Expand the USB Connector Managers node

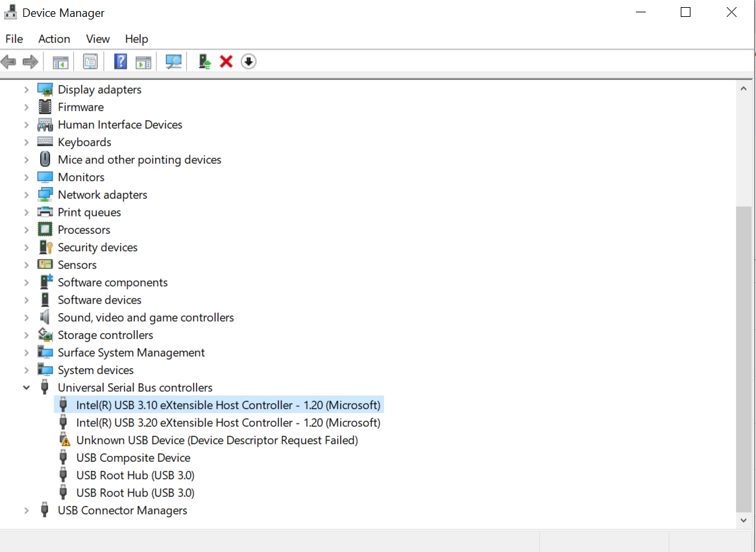pyautogui.click(x=27, y=510)
